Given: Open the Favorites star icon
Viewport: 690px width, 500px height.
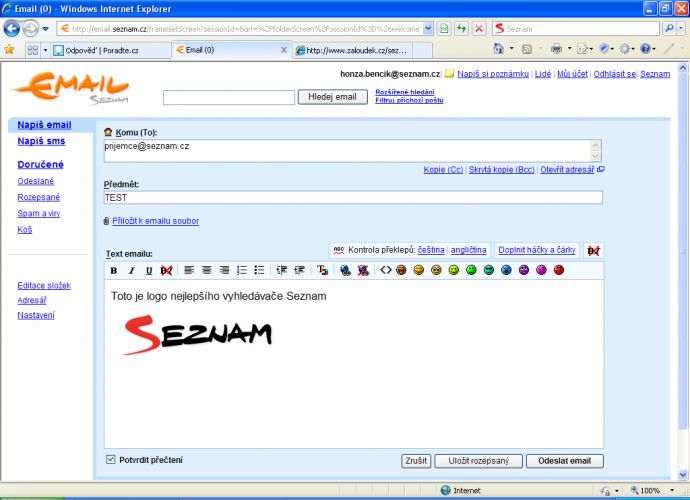Looking at the screenshot, I should coord(9,49).
